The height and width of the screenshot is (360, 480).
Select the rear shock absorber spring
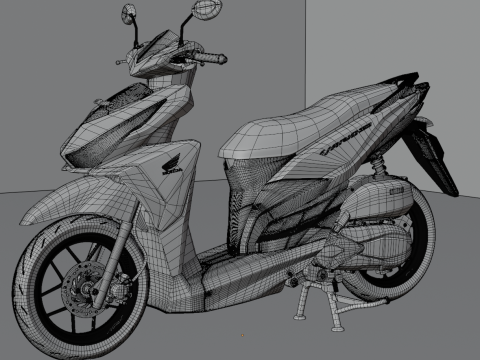coord(380,166)
